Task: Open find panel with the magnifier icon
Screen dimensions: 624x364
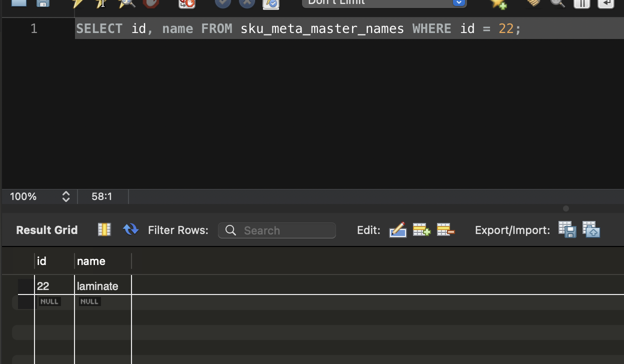Action: tap(557, 3)
